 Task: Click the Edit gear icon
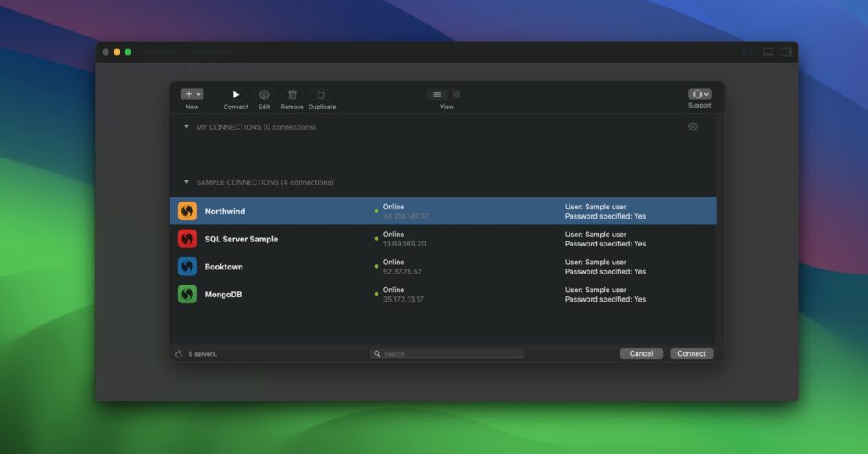(x=264, y=95)
